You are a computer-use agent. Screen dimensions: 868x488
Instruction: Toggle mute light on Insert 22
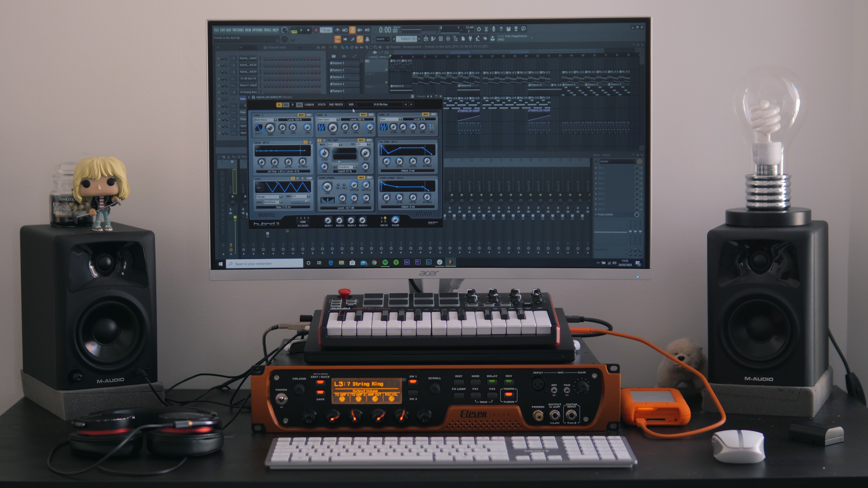pyautogui.click(x=452, y=195)
